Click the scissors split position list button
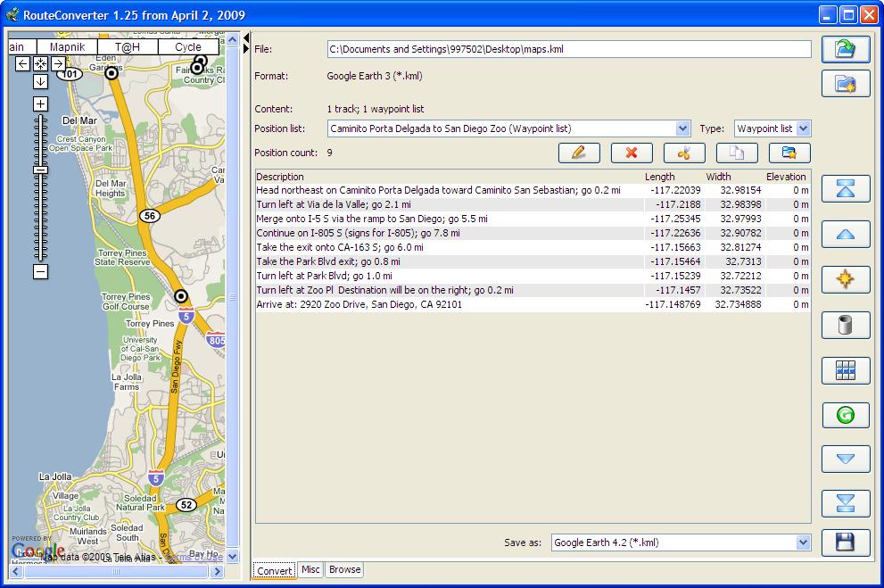The image size is (884, 588). (684, 153)
